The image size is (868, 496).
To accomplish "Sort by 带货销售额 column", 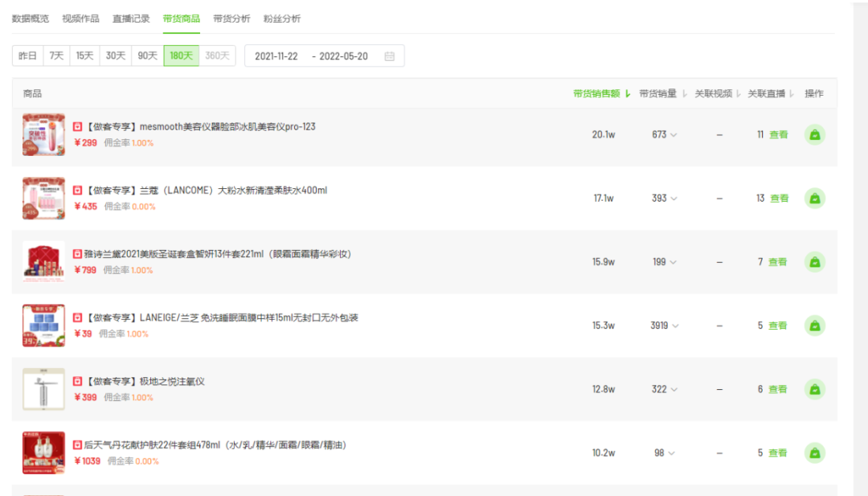I will [x=602, y=93].
